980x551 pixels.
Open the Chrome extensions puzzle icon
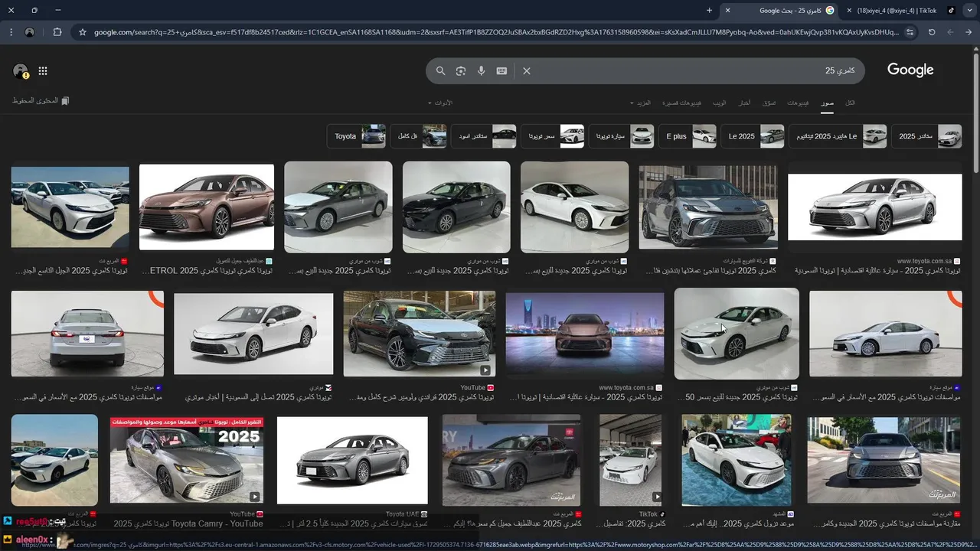57,32
